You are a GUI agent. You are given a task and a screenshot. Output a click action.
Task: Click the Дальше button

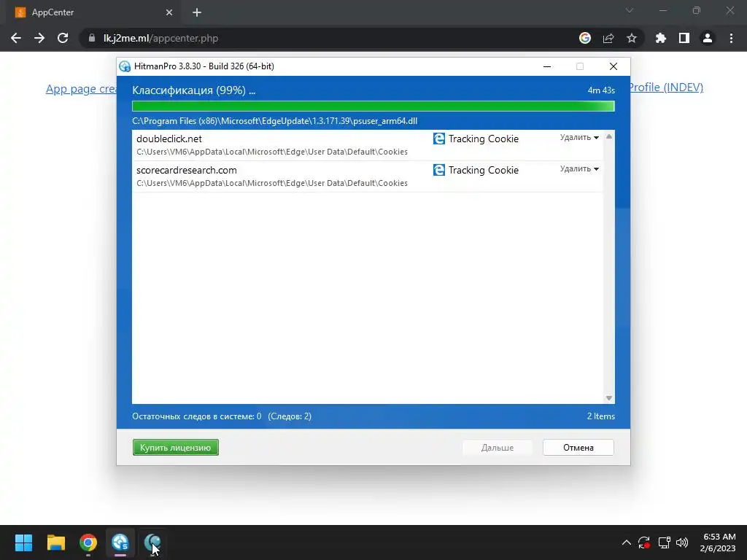(x=498, y=447)
